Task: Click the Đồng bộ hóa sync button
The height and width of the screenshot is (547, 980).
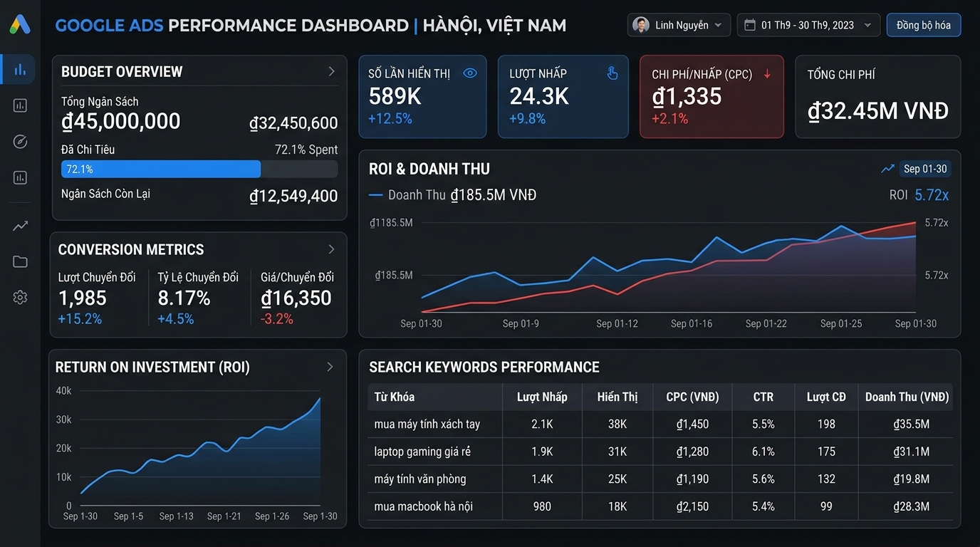Action: [924, 25]
